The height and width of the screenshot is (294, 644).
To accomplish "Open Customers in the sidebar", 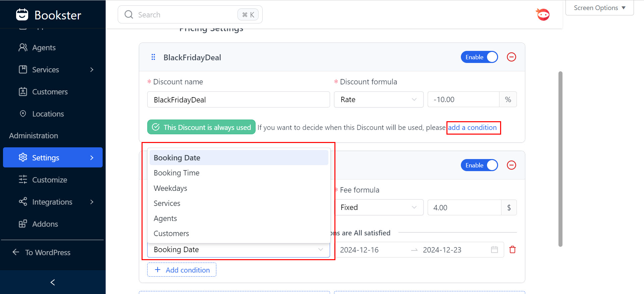I will pos(50,92).
